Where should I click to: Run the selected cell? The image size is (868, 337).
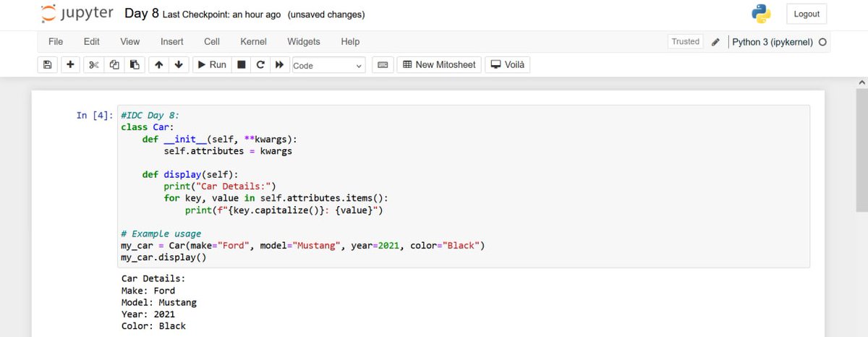coord(212,65)
